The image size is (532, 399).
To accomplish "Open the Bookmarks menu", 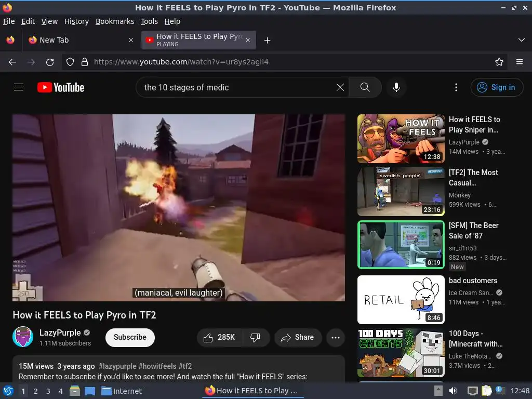I will click(115, 21).
